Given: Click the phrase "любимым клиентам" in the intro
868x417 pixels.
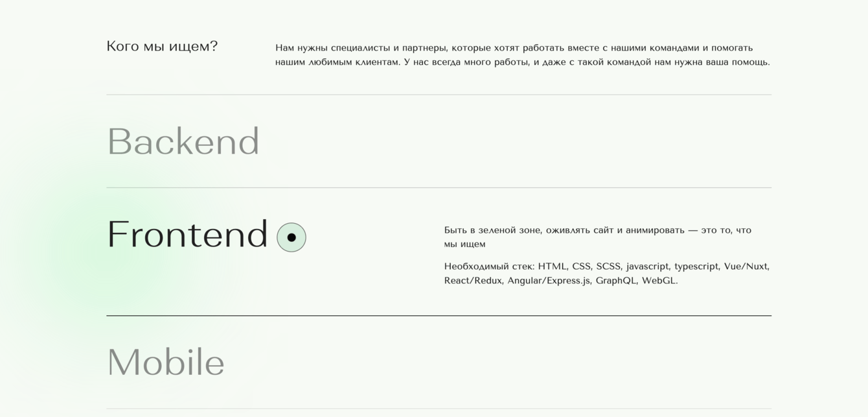Looking at the screenshot, I should click(x=355, y=62).
